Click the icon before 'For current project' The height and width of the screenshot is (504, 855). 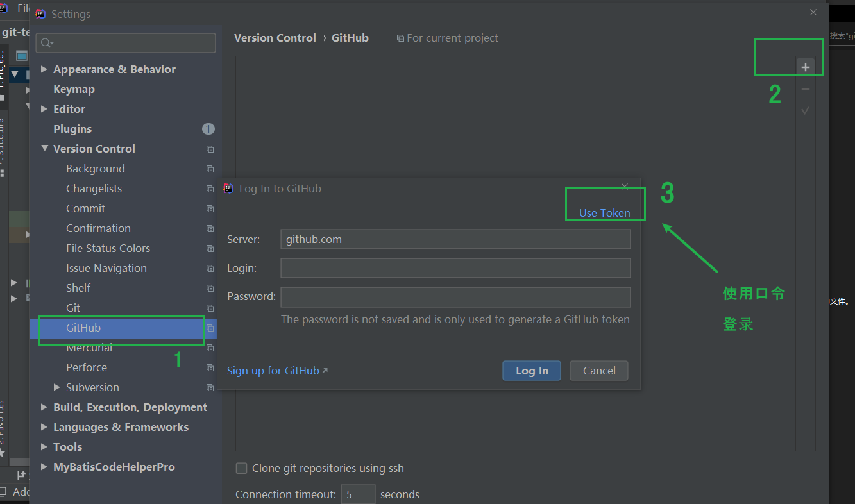(400, 38)
